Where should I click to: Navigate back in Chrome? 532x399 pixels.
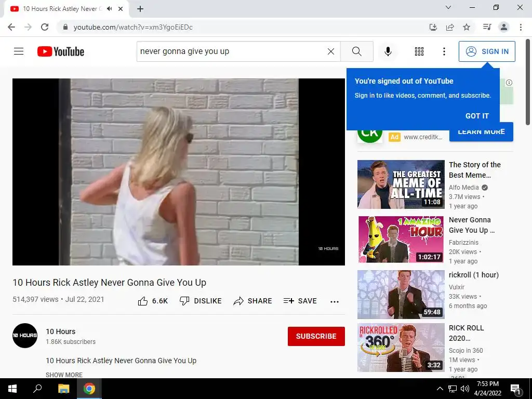[11, 27]
